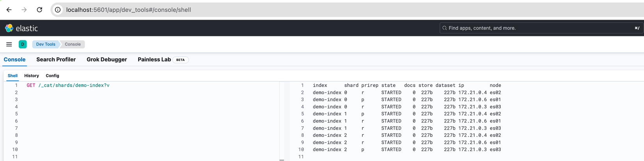This screenshot has height=161, width=644.
Task: Focus the Find apps search field
Action: 539,28
